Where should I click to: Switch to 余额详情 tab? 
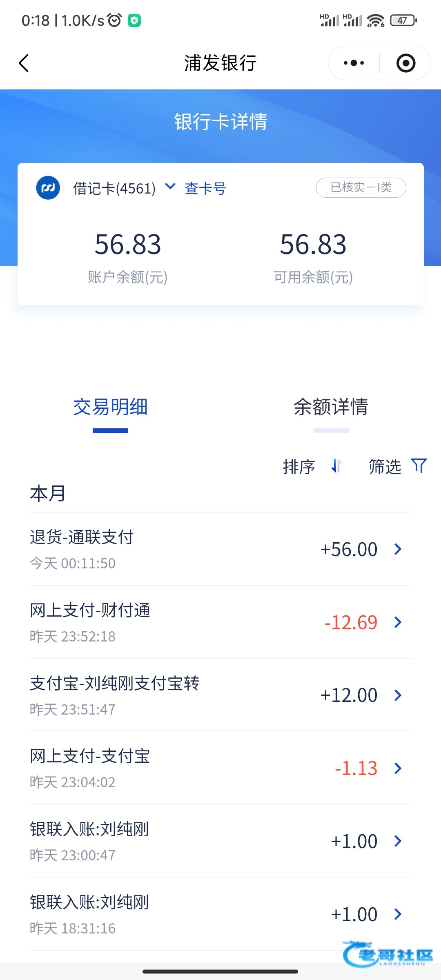tap(331, 407)
